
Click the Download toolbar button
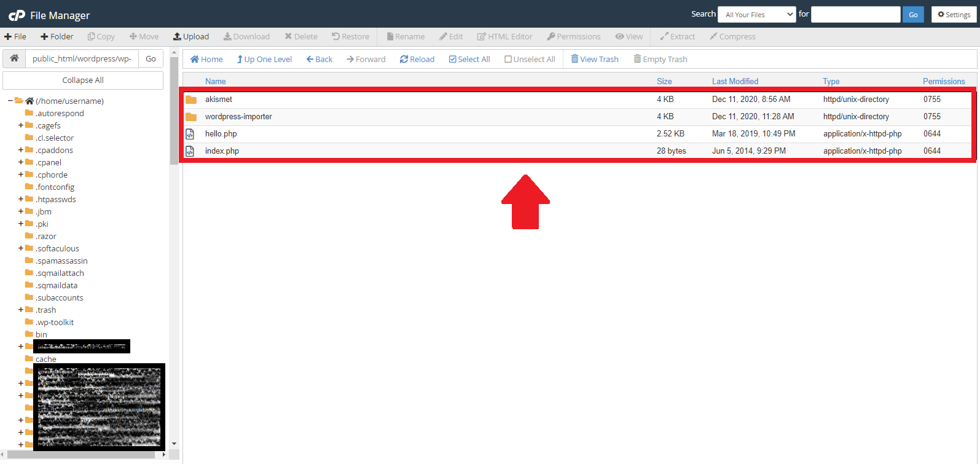(x=246, y=37)
